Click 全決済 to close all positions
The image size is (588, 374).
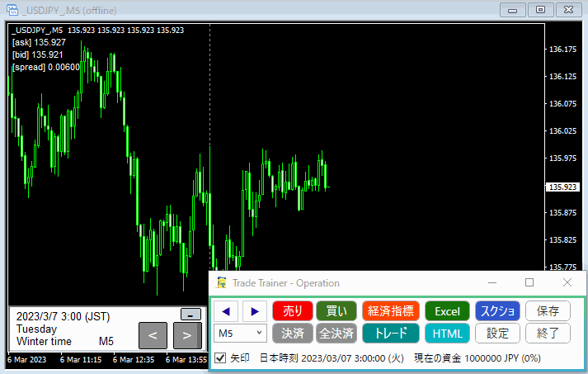point(336,334)
